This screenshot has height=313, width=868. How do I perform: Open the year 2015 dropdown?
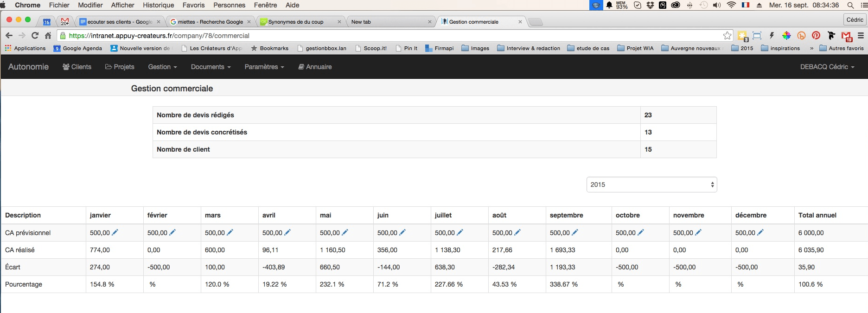pyautogui.click(x=651, y=185)
